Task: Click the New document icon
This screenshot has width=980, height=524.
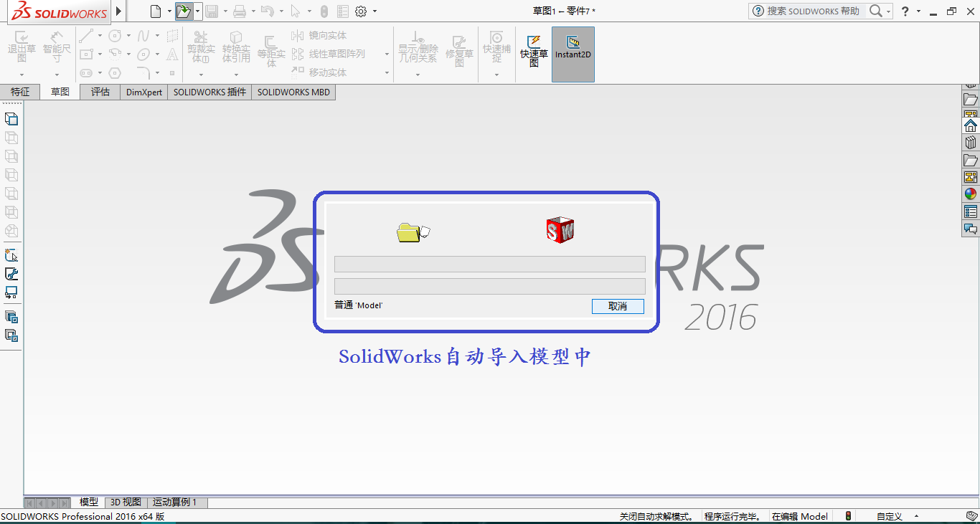Action: click(x=156, y=11)
